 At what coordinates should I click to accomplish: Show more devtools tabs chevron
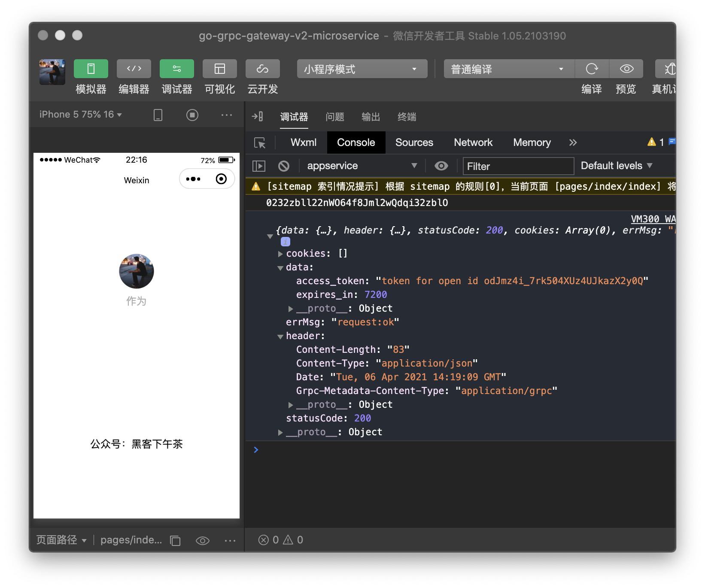pyautogui.click(x=573, y=142)
